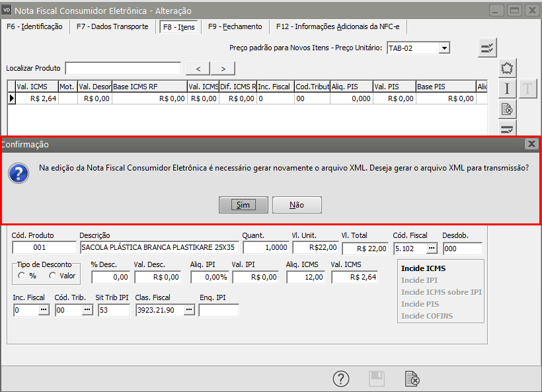Image resolution: width=542 pixels, height=392 pixels.
Task: Click the 'I' insert item icon
Action: [507, 89]
